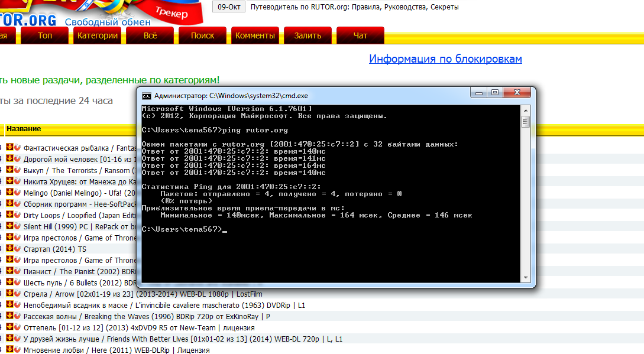
Task: Select the Залить upload tab
Action: pyautogui.click(x=308, y=35)
